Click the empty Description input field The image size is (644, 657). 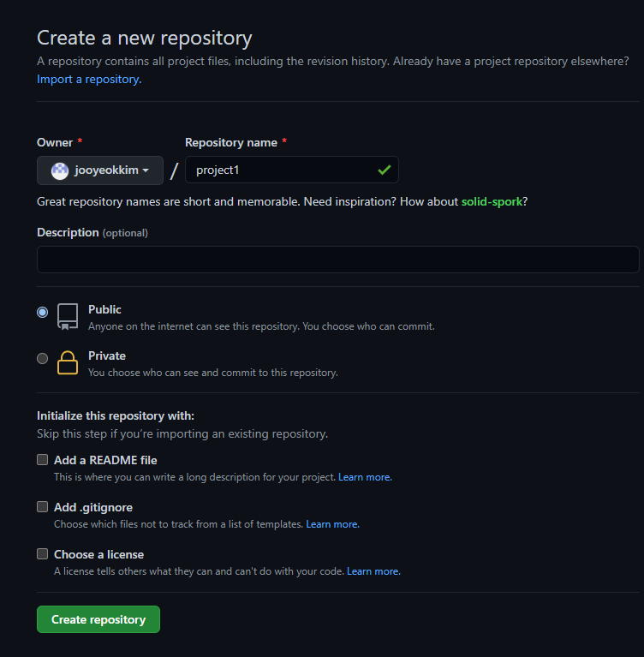(x=338, y=260)
